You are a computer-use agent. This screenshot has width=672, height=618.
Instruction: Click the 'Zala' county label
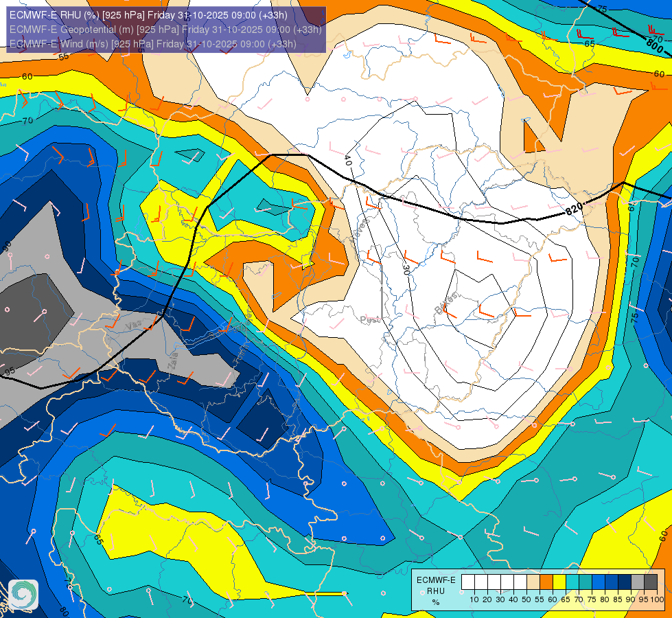pyautogui.click(x=173, y=361)
